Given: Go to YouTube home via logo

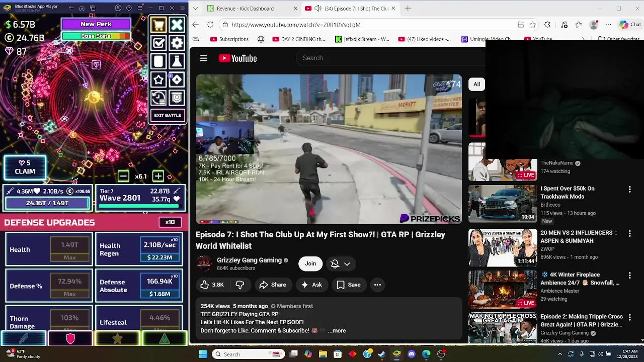Looking at the screenshot, I should 238,58.
